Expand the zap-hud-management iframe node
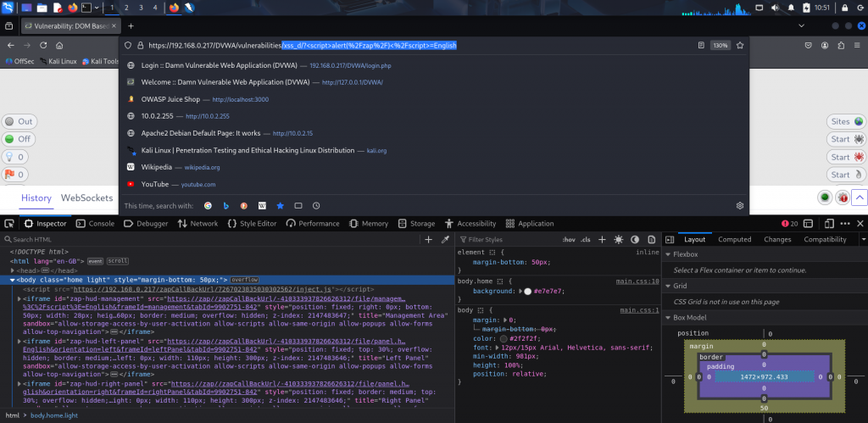This screenshot has height=423, width=868. (x=20, y=298)
